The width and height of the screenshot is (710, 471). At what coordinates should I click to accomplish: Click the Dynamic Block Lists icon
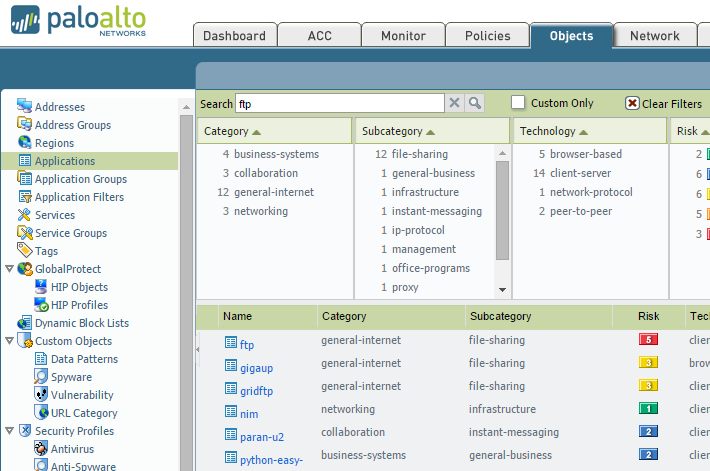[24, 323]
